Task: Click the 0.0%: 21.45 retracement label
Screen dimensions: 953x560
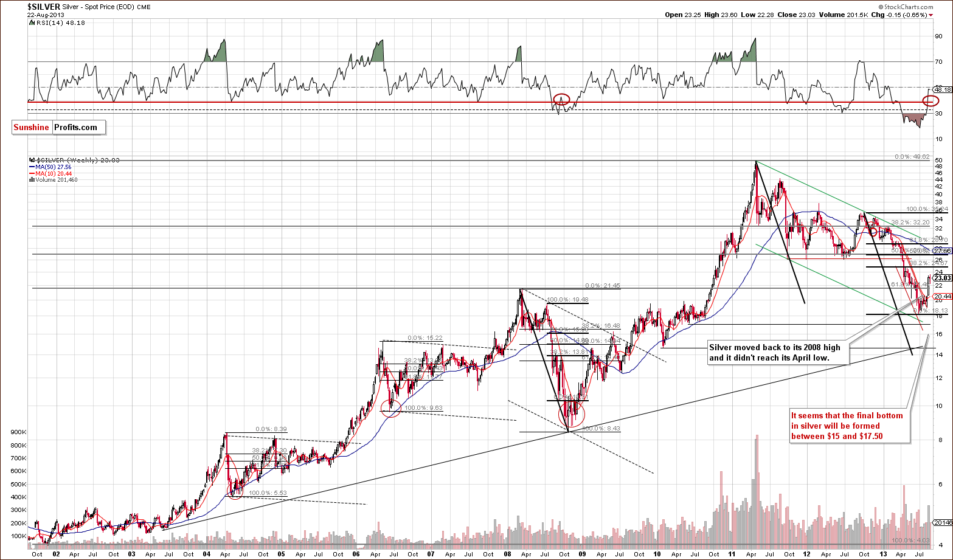Action: click(x=602, y=285)
